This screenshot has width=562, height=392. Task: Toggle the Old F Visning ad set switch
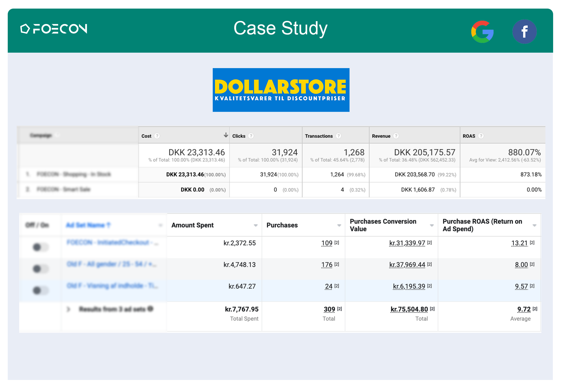(40, 290)
